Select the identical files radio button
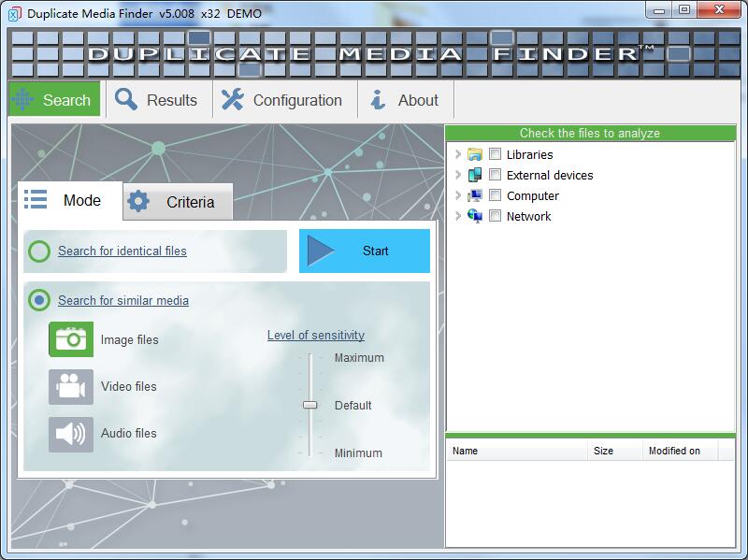Viewport: 748px width, 560px height. pos(39,251)
